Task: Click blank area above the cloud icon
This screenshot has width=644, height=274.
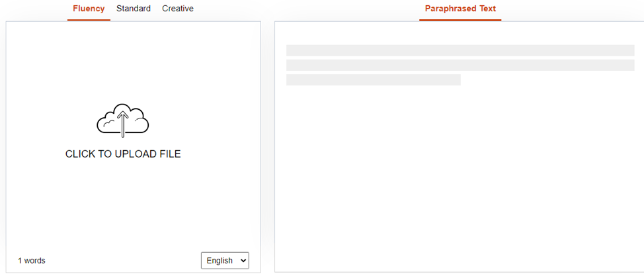Action: click(132, 60)
